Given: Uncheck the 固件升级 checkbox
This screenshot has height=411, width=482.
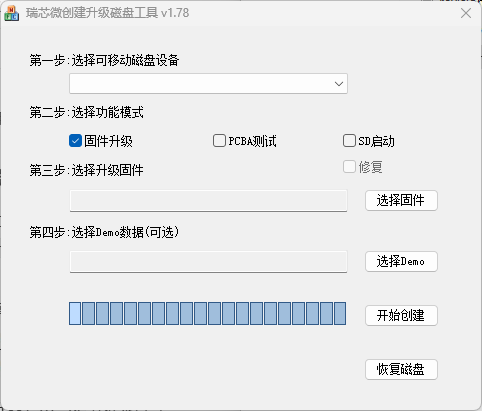Looking at the screenshot, I should click(75, 141).
